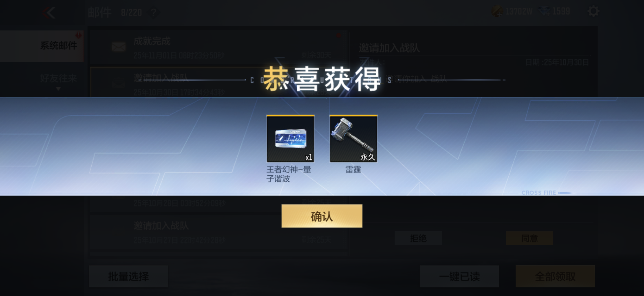Open settings with the gear icon

(593, 11)
